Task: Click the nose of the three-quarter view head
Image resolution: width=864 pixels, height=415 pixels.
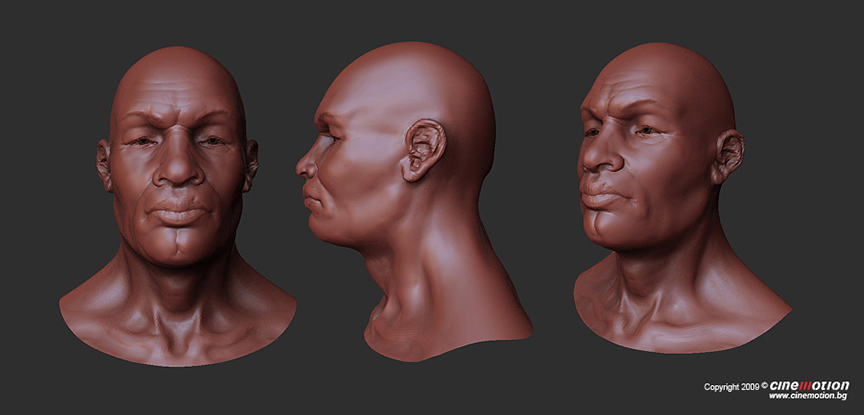Action: tap(595, 155)
